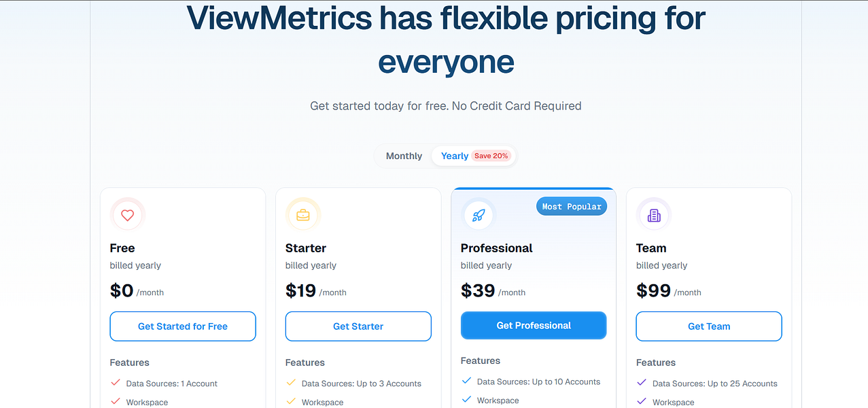
Task: Click Get Started for Free
Action: coord(182,326)
